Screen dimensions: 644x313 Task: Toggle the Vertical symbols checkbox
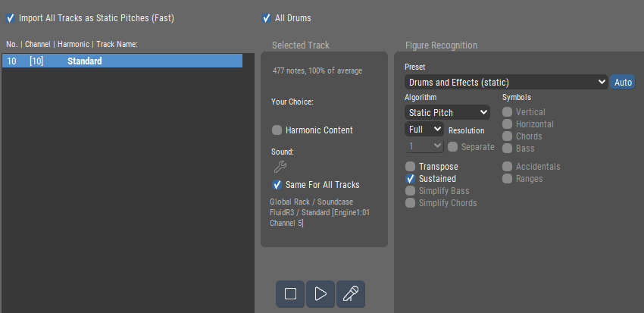[x=508, y=112]
